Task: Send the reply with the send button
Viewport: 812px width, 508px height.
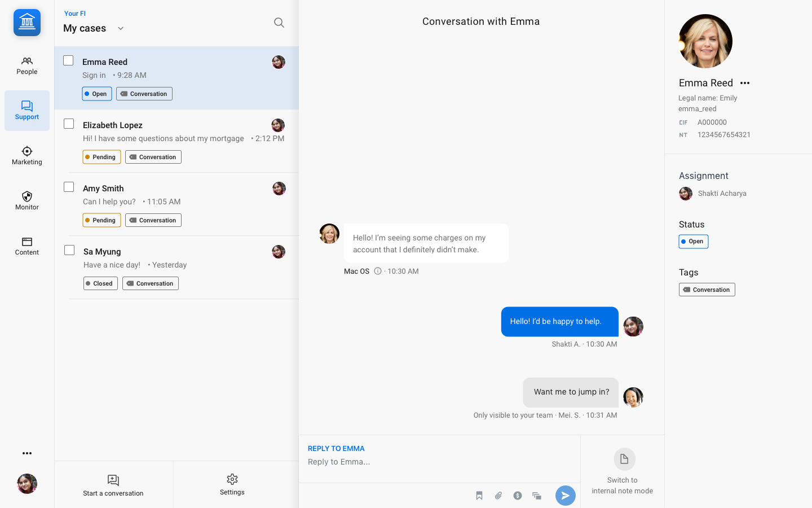Action: coord(565,496)
